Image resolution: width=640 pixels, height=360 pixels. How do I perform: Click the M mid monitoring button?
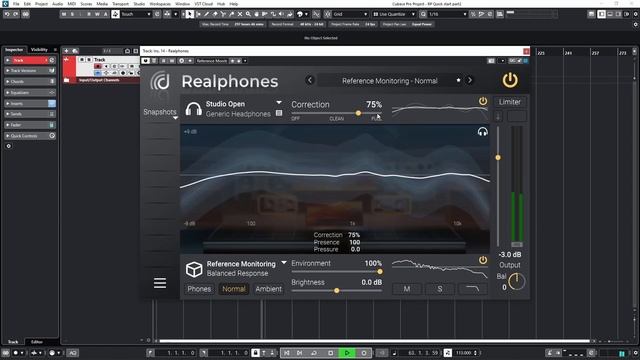tap(407, 289)
